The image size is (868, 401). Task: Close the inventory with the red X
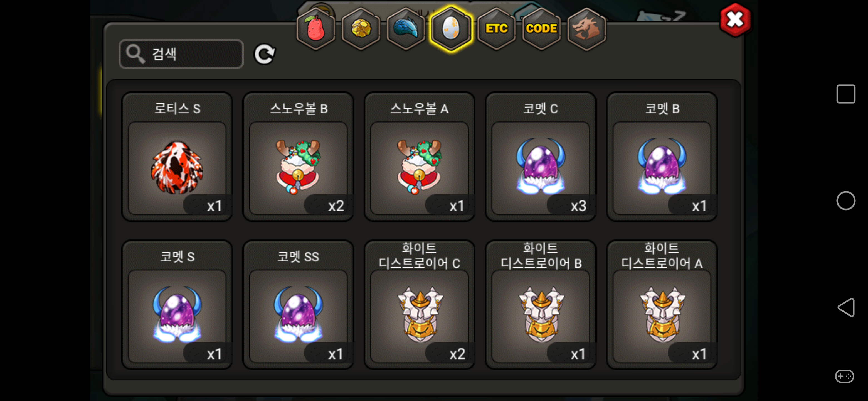click(735, 19)
